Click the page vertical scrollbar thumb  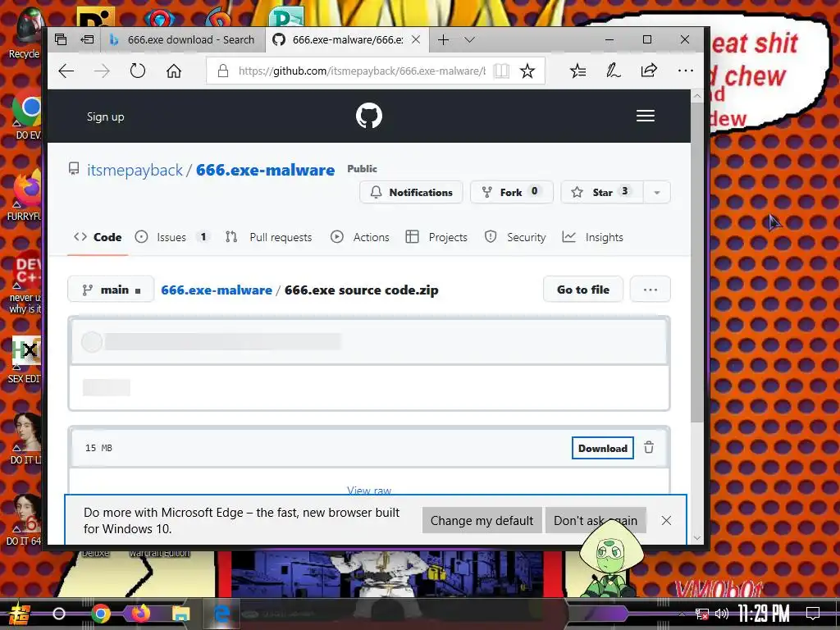696,262
